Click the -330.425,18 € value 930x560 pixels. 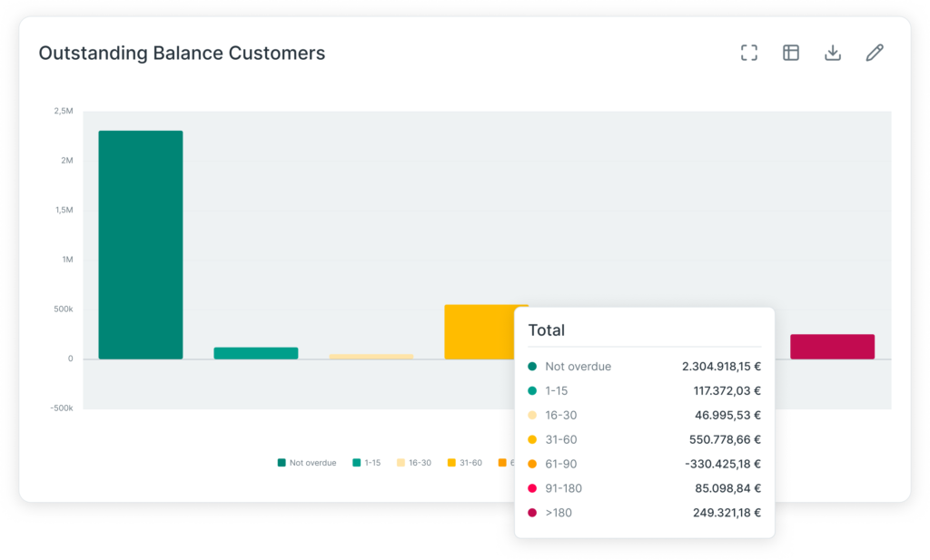click(723, 464)
